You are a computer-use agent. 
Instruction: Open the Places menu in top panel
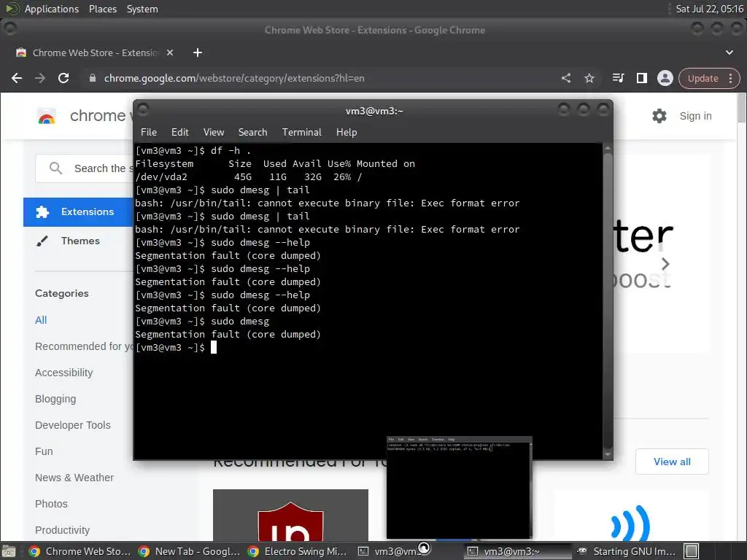pyautogui.click(x=102, y=9)
